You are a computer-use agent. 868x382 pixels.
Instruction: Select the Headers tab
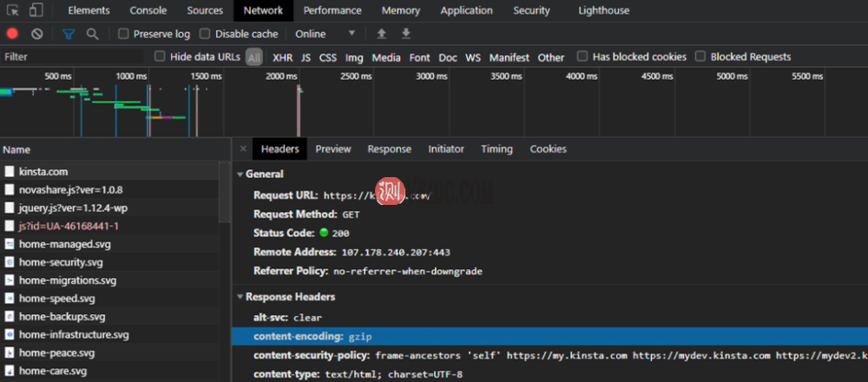pyautogui.click(x=280, y=149)
